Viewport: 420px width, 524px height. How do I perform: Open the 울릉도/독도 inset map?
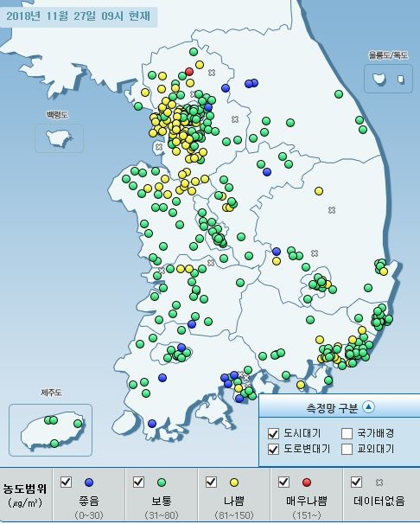tap(388, 79)
